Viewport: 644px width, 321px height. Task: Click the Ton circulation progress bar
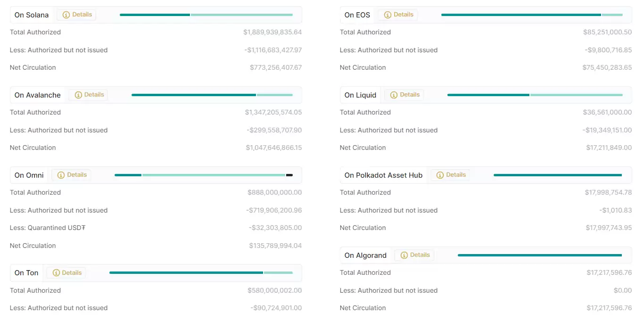[200, 272]
